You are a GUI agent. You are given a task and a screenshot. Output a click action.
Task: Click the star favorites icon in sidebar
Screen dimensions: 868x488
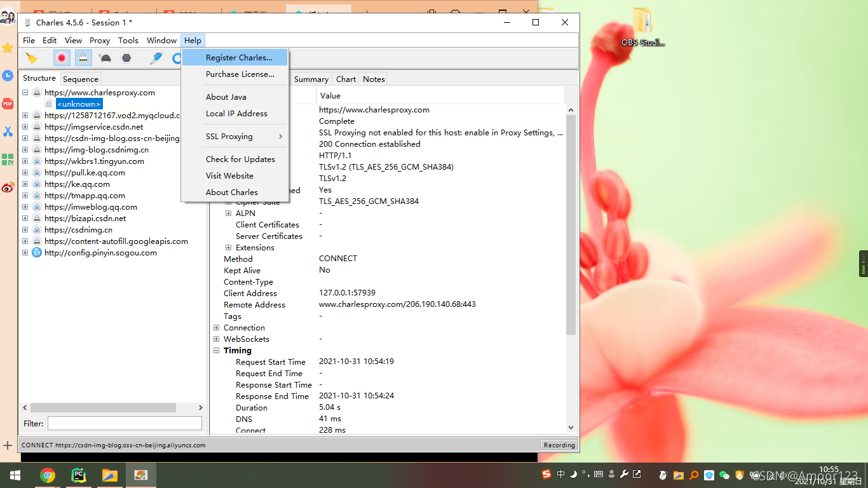pos(8,48)
